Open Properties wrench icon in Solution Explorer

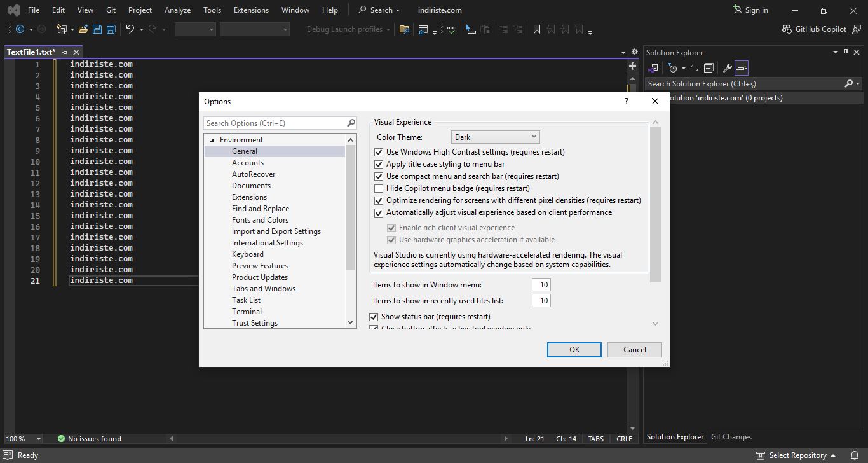pyautogui.click(x=728, y=68)
